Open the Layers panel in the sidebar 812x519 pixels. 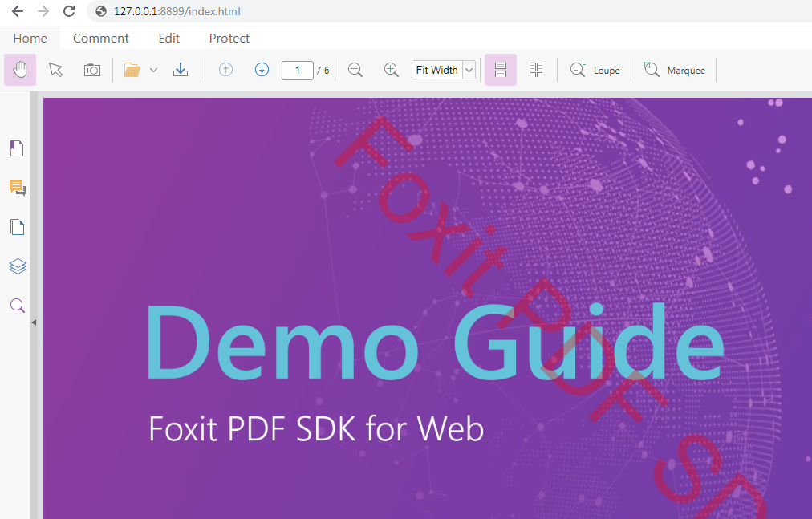pos(17,266)
